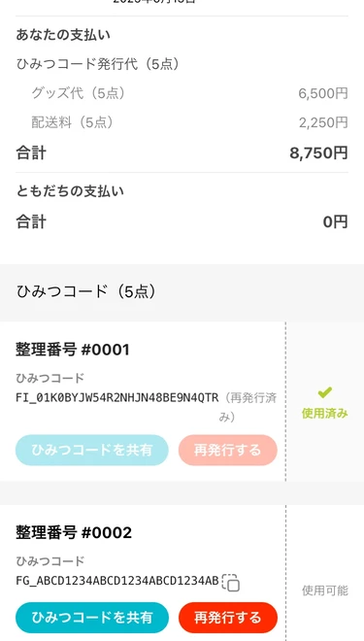Click the green 使用済み checkmark icon
The image size is (364, 641).
(x=325, y=393)
